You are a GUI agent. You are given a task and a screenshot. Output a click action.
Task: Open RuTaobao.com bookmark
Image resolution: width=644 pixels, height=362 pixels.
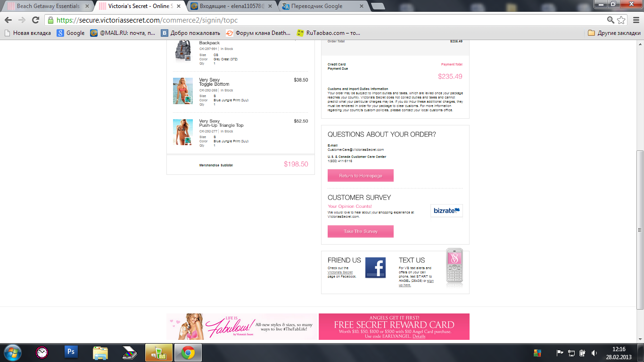click(x=329, y=33)
